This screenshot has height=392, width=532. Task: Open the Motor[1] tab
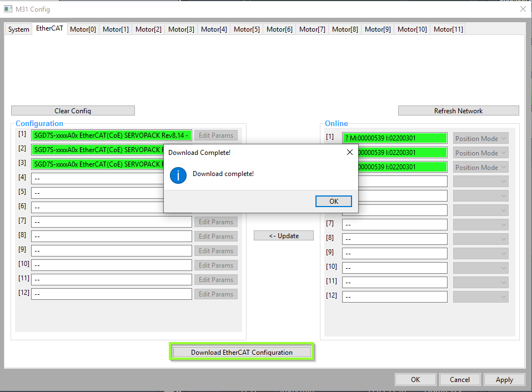(116, 29)
